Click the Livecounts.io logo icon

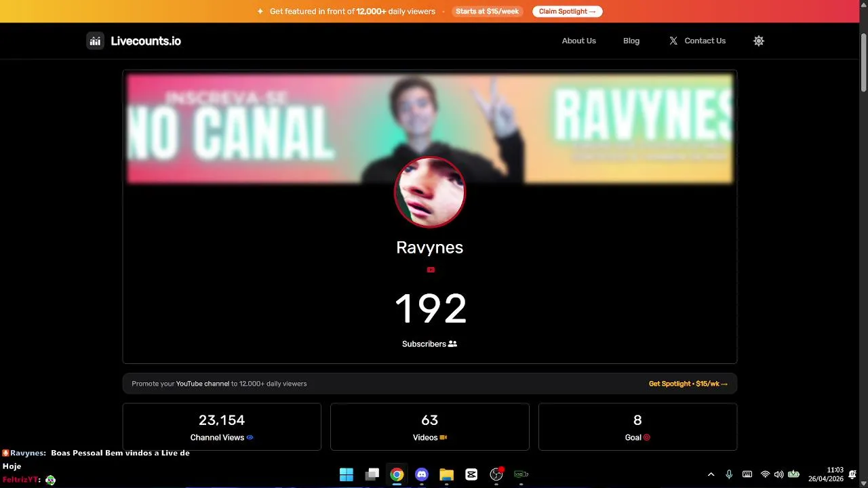coord(95,41)
